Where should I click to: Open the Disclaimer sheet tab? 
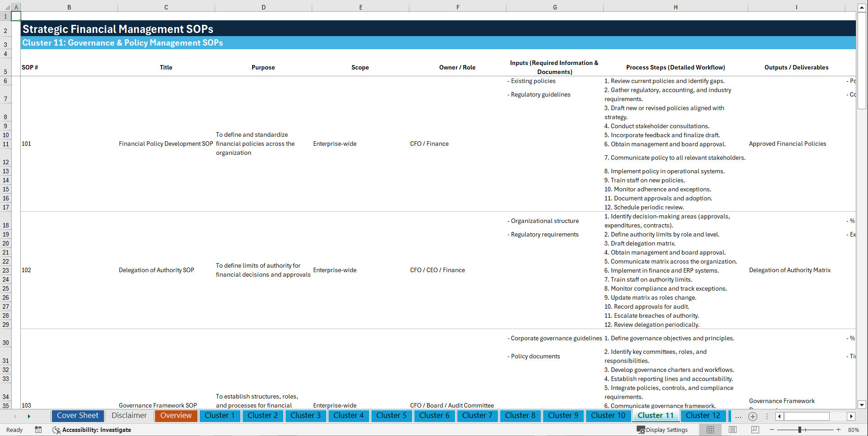[129, 416]
